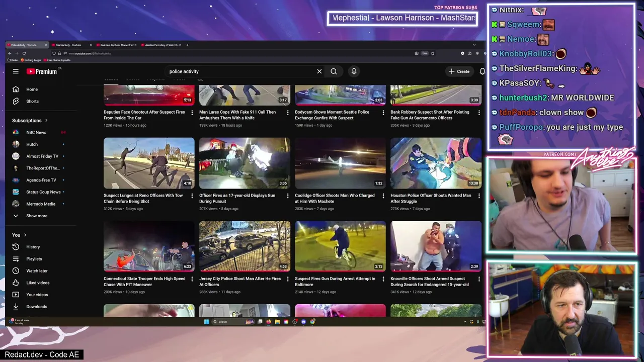Expand the Subscriptions section arrow

[x=46, y=121]
